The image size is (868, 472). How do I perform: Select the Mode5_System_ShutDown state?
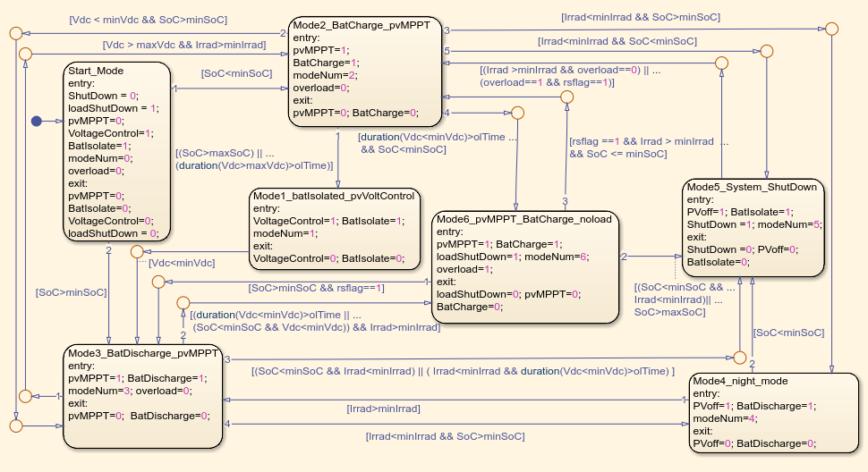click(753, 228)
